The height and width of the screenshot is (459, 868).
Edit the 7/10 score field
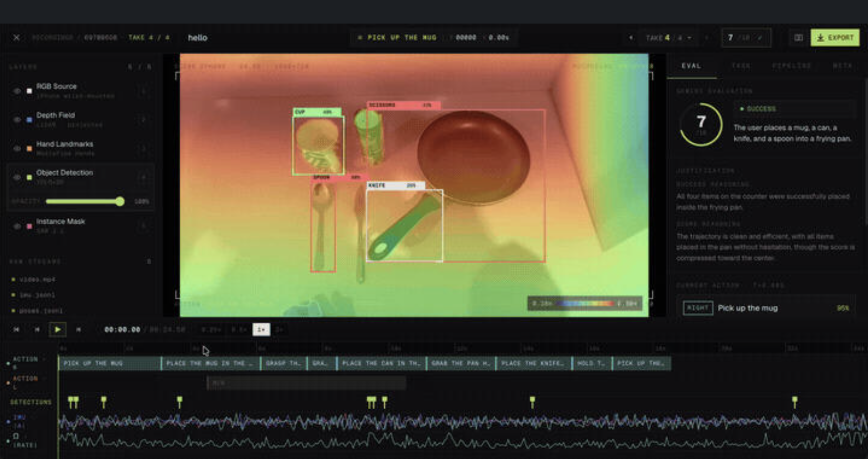[x=746, y=37]
